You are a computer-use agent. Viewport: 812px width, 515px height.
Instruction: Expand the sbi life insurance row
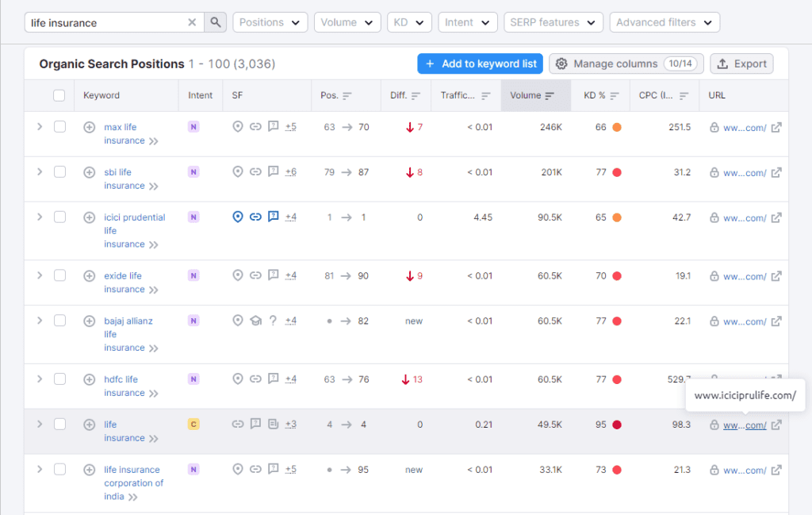(40, 171)
